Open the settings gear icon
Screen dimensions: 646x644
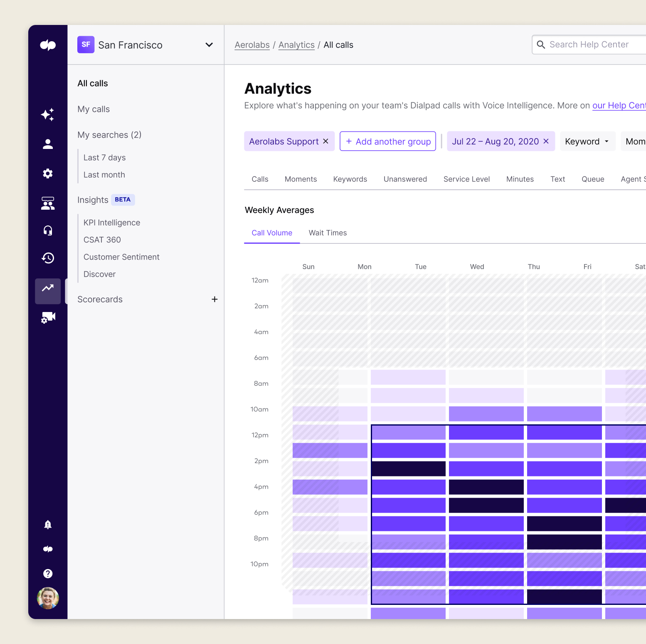(48, 173)
